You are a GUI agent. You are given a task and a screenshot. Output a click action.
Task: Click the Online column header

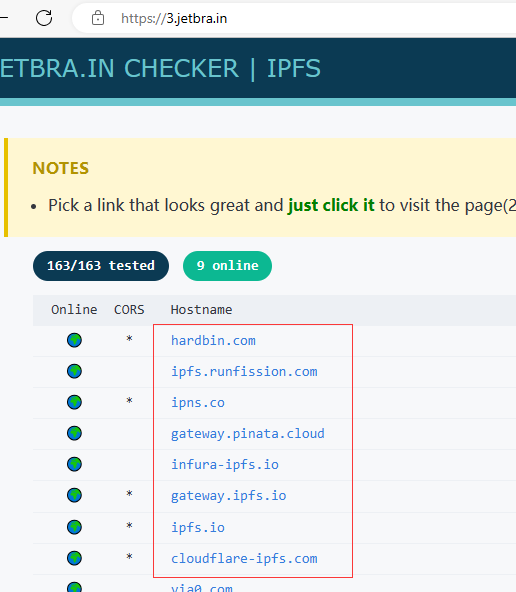coord(74,310)
